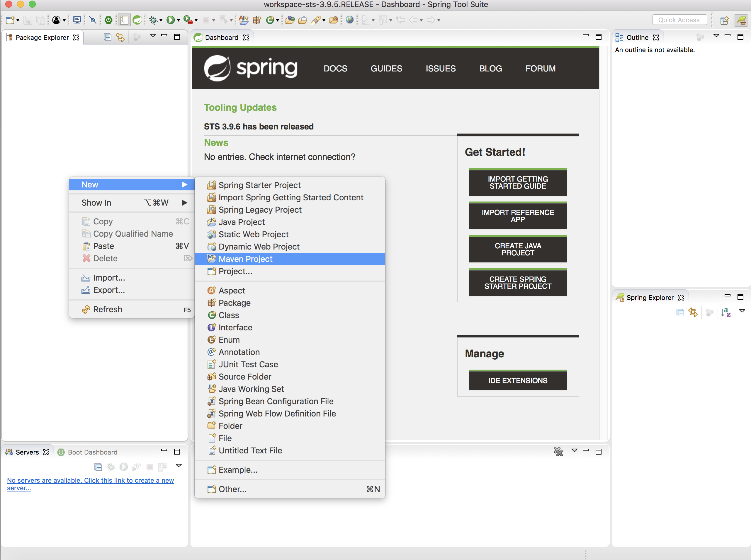This screenshot has width=751, height=560.
Task: Click the New Java Project toolbar icon
Action: coord(244,20)
